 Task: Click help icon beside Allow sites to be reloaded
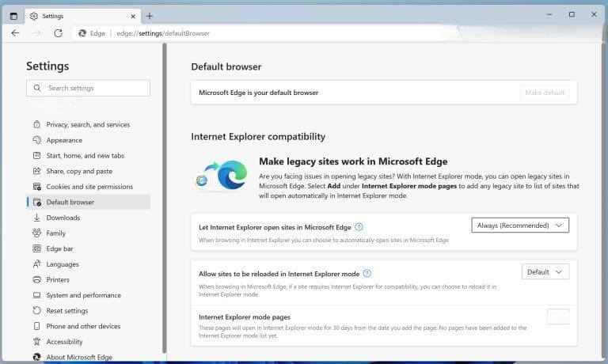coord(367,274)
